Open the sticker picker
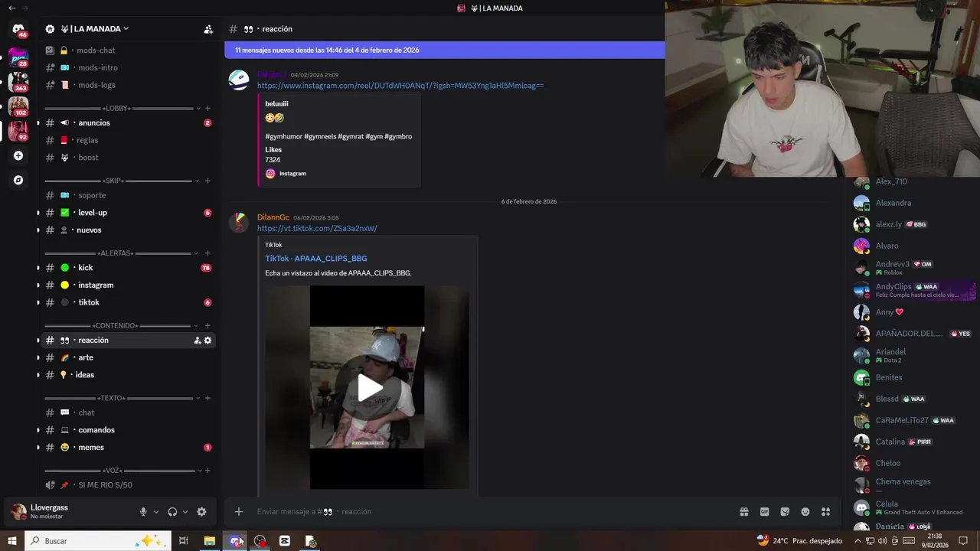Viewport: 980px width, 551px height. click(x=785, y=512)
